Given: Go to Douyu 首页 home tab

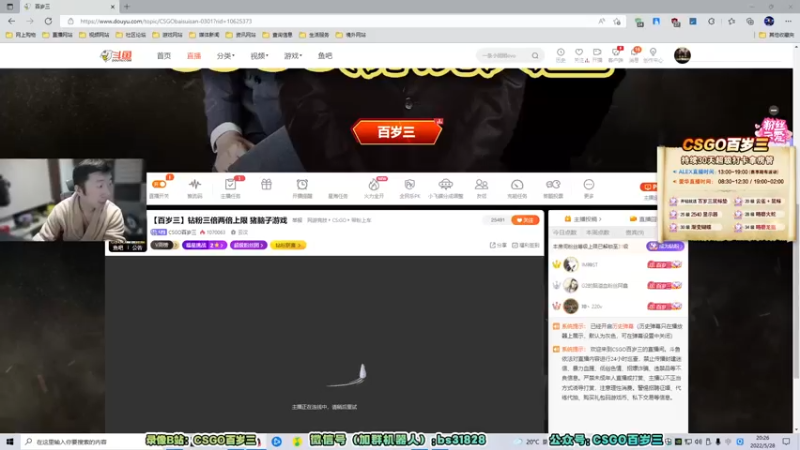Looking at the screenshot, I should pyautogui.click(x=164, y=56).
